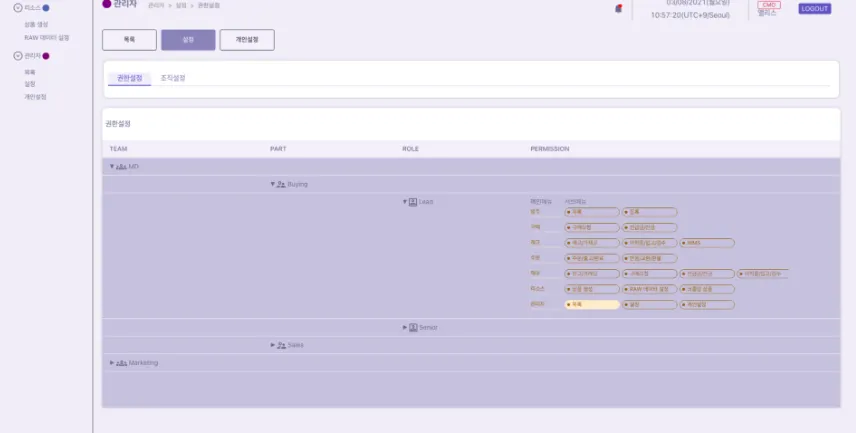
Task: Click the ROLE column header
Action: tap(411, 149)
